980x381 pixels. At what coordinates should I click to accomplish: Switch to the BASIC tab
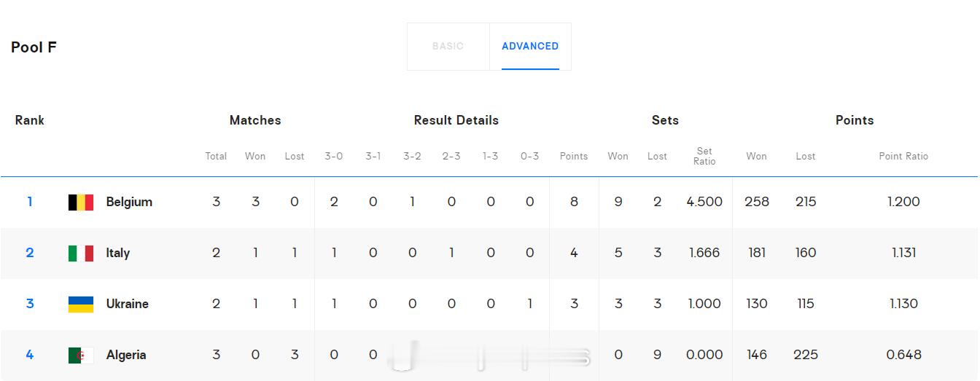click(x=448, y=46)
